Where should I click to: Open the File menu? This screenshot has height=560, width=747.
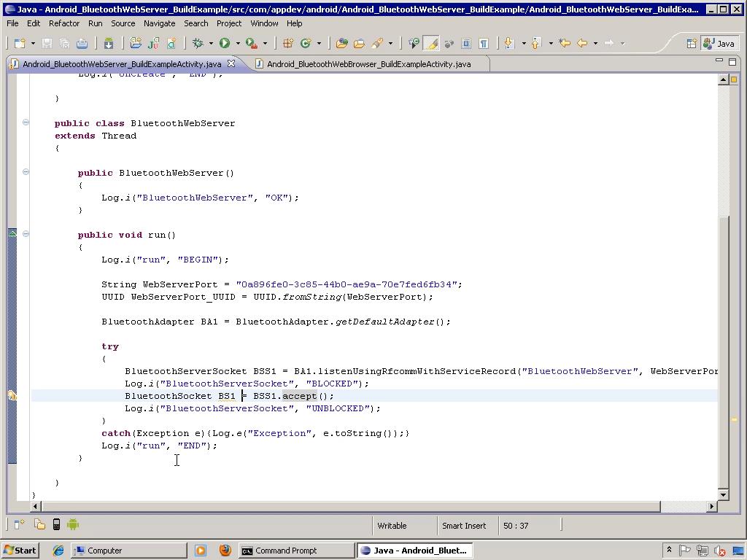click(13, 23)
